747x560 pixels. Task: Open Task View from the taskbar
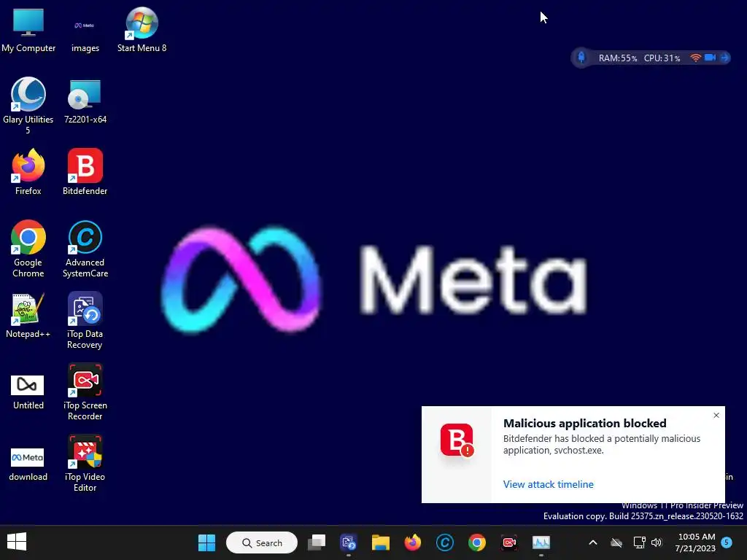tap(317, 542)
